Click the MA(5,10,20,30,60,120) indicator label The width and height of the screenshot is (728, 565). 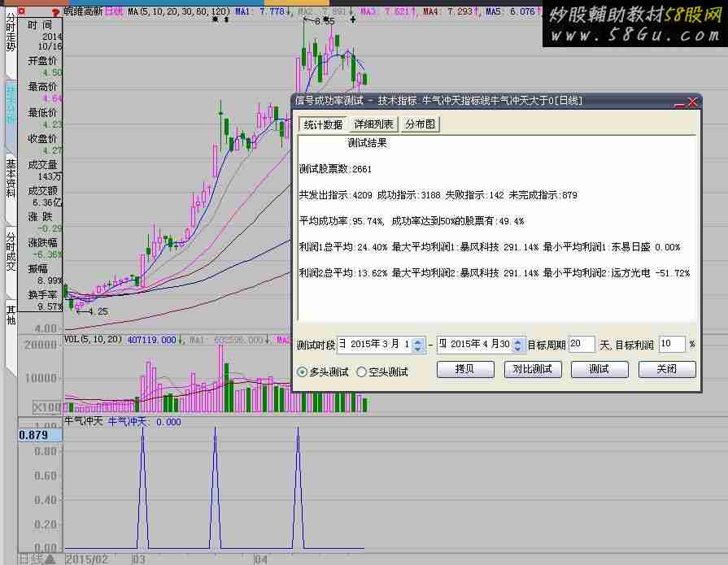[178, 11]
